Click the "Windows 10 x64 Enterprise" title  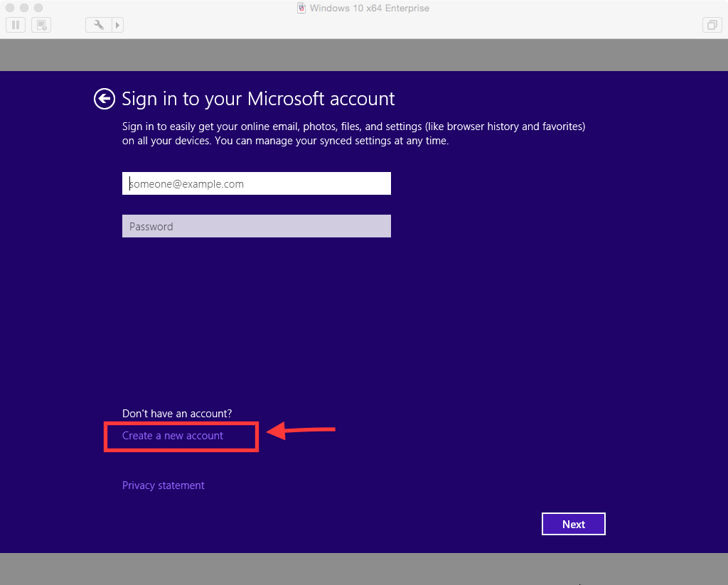click(x=370, y=8)
